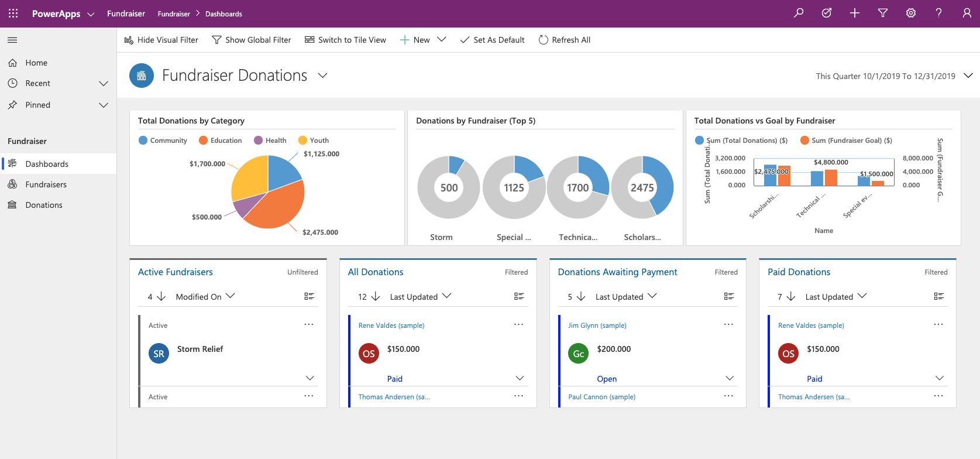
Task: Click the search magnifier icon
Action: [799, 13]
